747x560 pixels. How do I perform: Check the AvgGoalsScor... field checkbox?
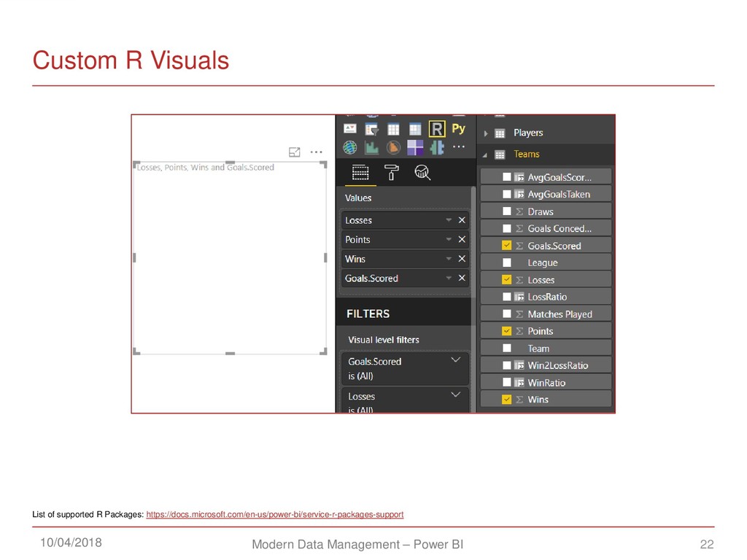click(507, 177)
